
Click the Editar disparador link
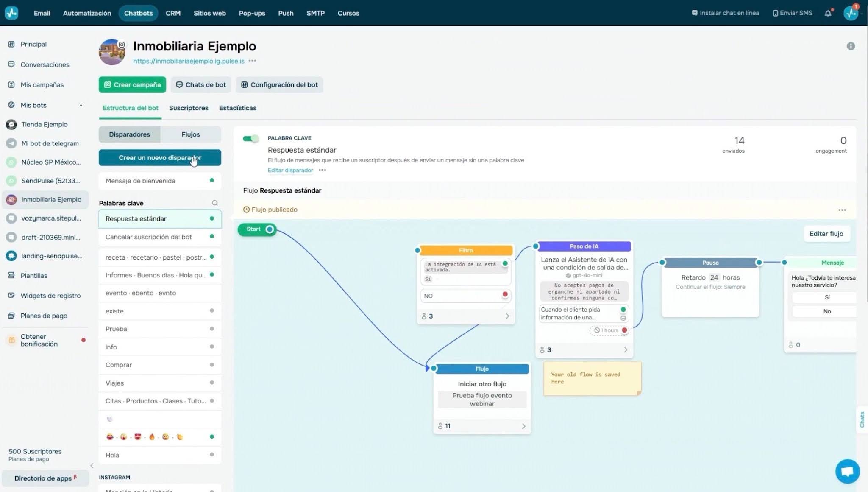290,170
